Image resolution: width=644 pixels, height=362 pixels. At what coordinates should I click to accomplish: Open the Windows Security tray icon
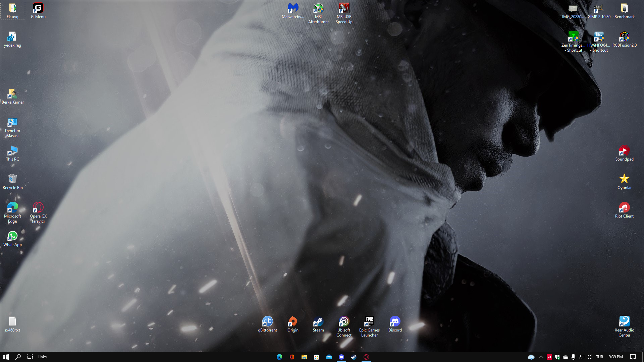click(x=557, y=357)
